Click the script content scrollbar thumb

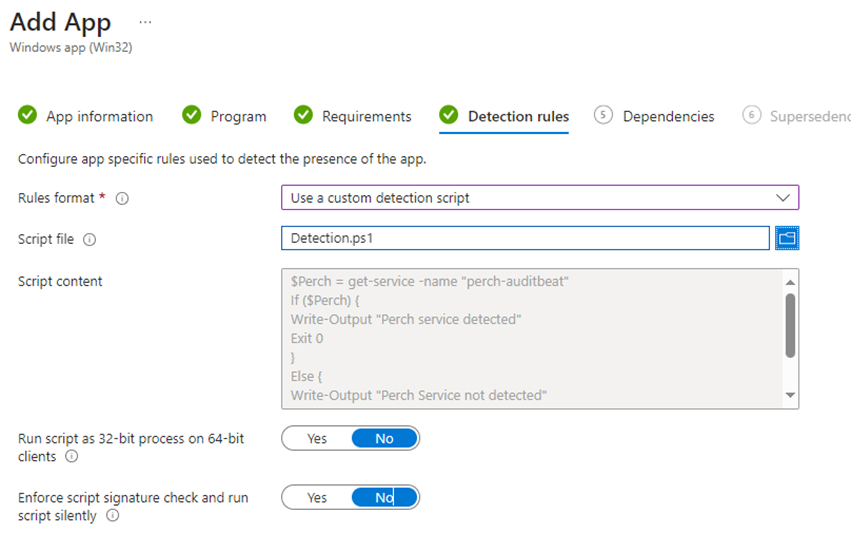(x=790, y=325)
